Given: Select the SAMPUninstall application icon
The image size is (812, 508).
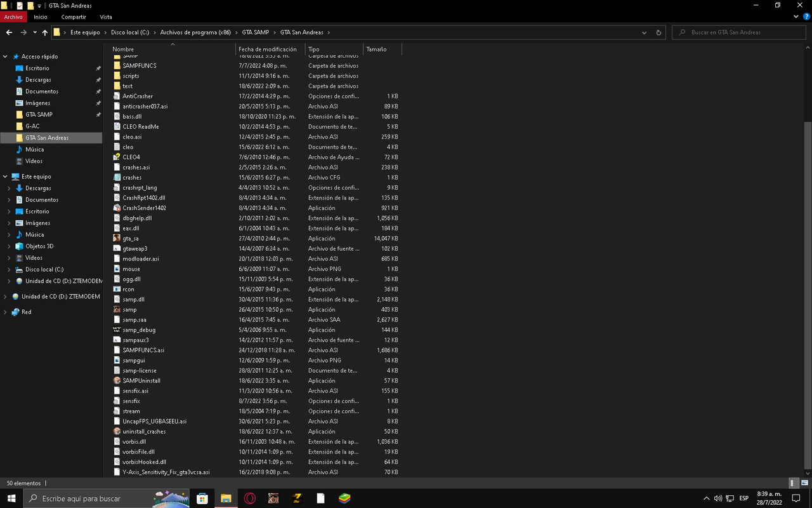Looking at the screenshot, I should coord(117,380).
